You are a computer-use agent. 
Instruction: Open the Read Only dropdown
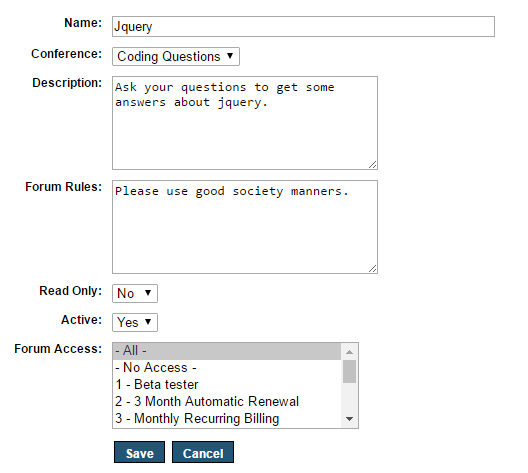[135, 294]
